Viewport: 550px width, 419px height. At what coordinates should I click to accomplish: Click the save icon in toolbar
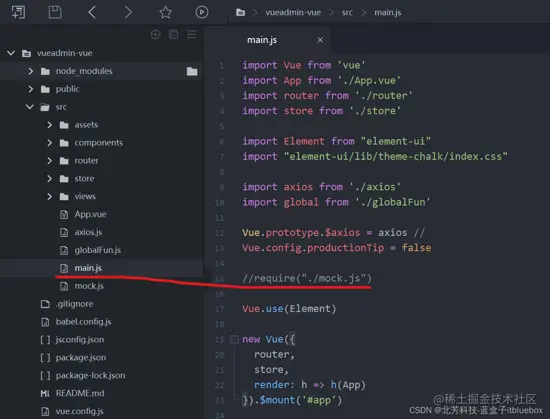pos(55,12)
